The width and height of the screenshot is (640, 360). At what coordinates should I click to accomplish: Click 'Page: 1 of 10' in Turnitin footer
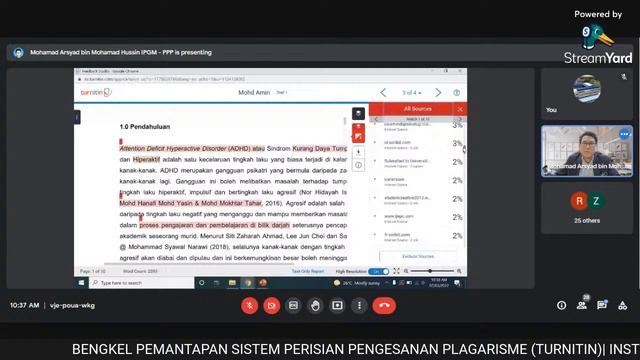(x=93, y=271)
